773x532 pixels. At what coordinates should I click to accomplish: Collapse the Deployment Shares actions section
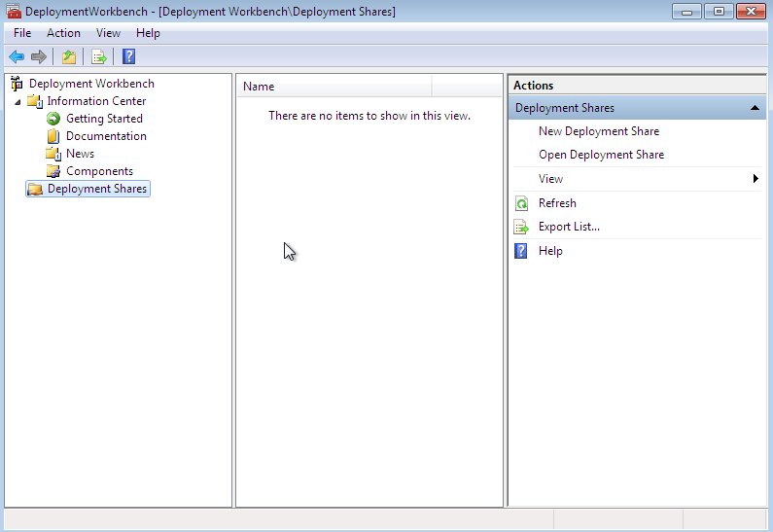coord(755,108)
